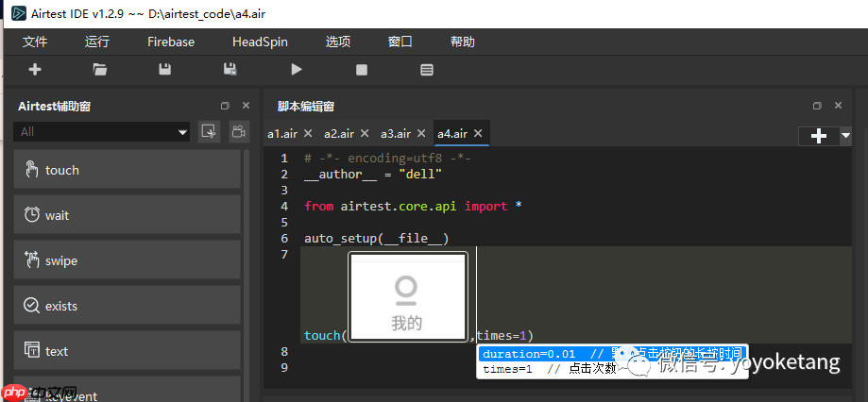Image resolution: width=868 pixels, height=402 pixels.
Task: Expand the dropdown arrow beside the add-tab plus
Action: pyautogui.click(x=846, y=136)
